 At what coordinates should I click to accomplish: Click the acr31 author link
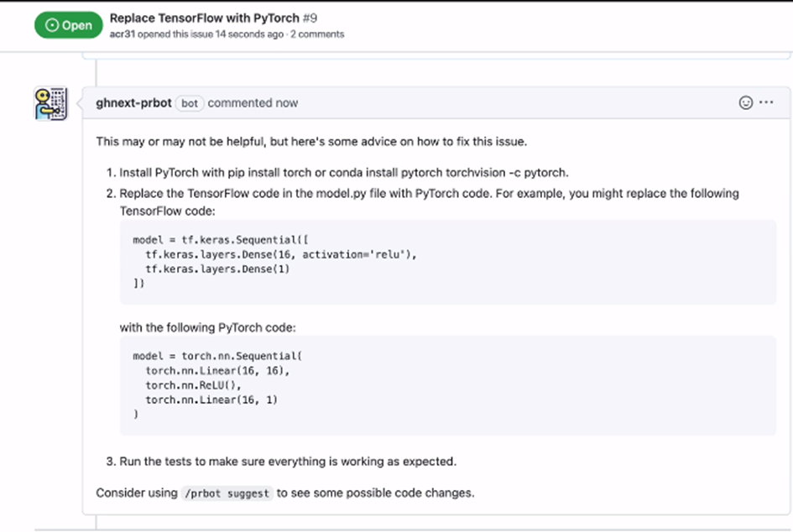pyautogui.click(x=123, y=34)
